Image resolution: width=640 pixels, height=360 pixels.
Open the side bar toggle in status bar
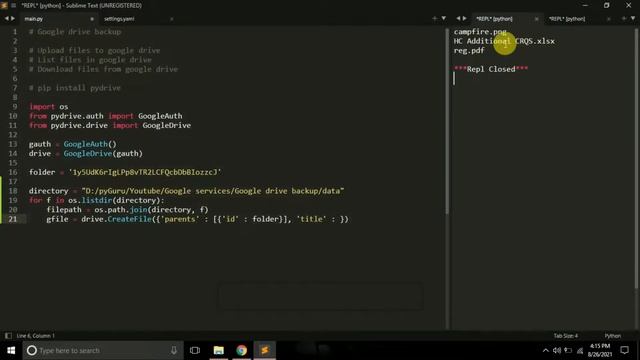point(8,336)
